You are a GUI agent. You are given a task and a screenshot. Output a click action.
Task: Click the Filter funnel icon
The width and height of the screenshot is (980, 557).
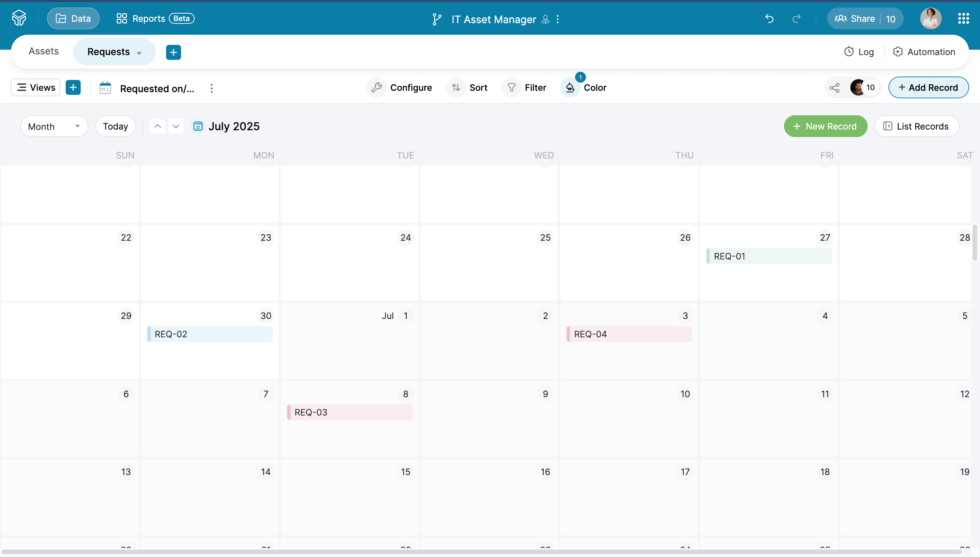511,88
